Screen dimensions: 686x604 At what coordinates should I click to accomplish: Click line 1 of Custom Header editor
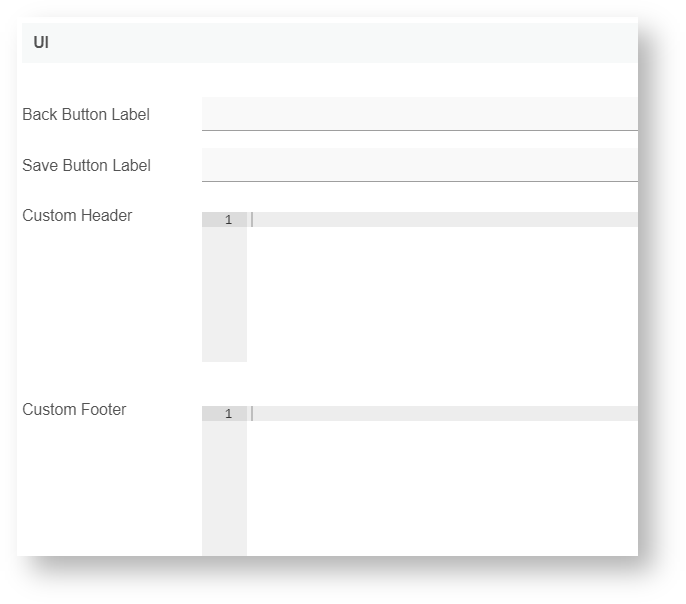440,219
